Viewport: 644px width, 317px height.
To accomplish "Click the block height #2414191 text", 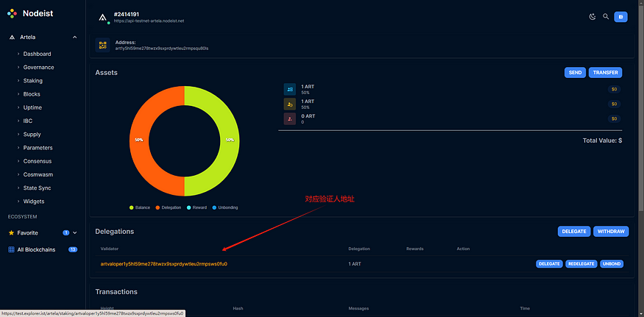I will tap(127, 15).
